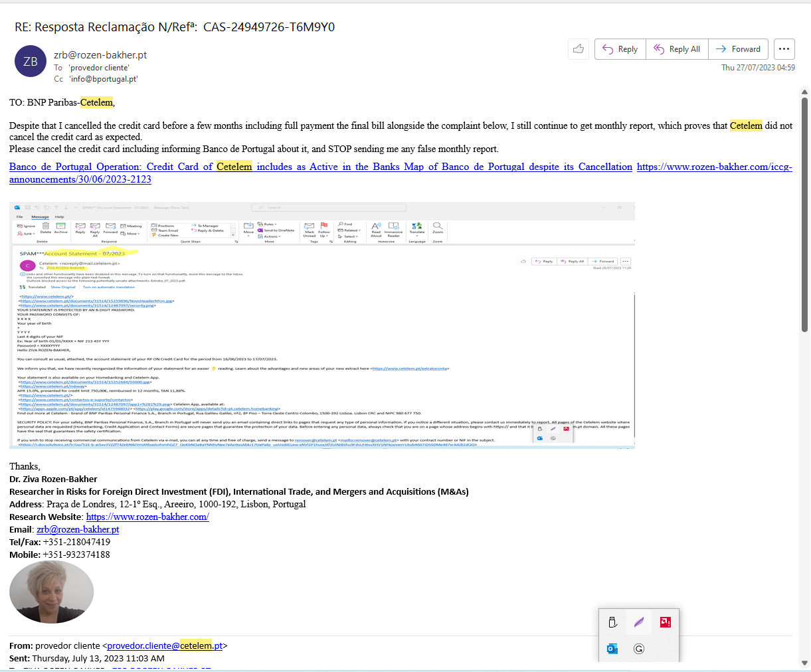The image size is (811, 672).
Task: Reply to this email
Action: (x=620, y=49)
